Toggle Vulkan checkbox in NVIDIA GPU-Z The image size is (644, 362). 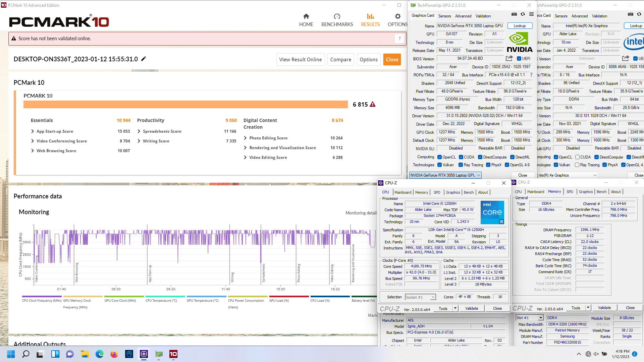[439, 165]
